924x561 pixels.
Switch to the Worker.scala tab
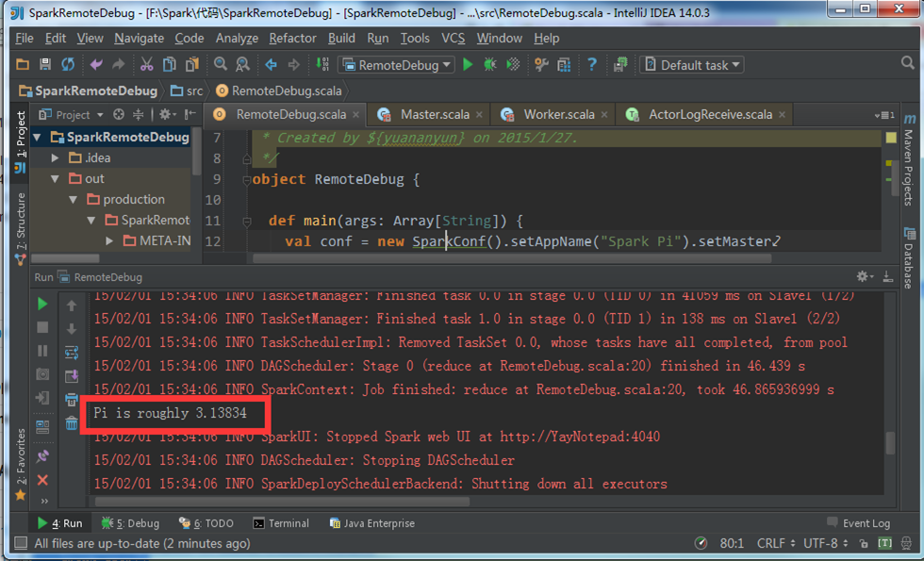click(553, 114)
